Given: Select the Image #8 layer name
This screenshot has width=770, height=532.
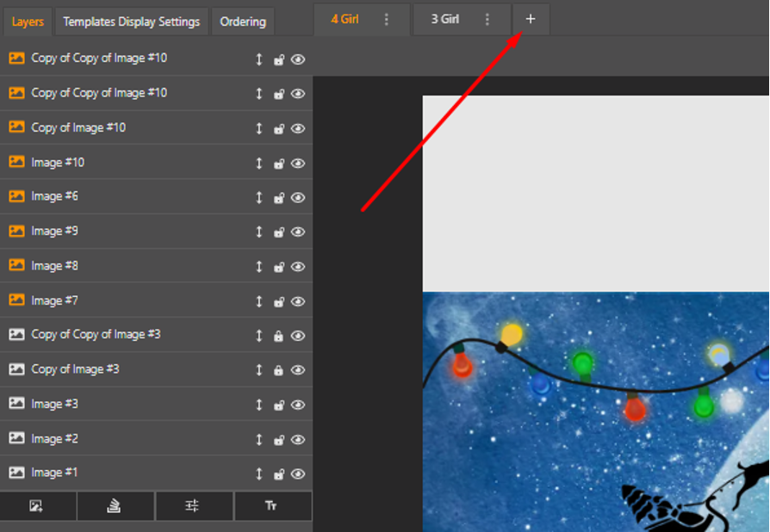Looking at the screenshot, I should 54,265.
